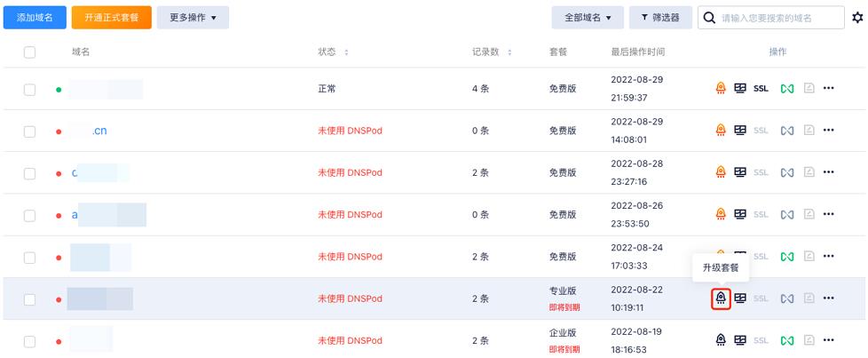The height and width of the screenshot is (358, 868).
Task: Expand the 更多操作 dropdown
Action: coord(193,18)
